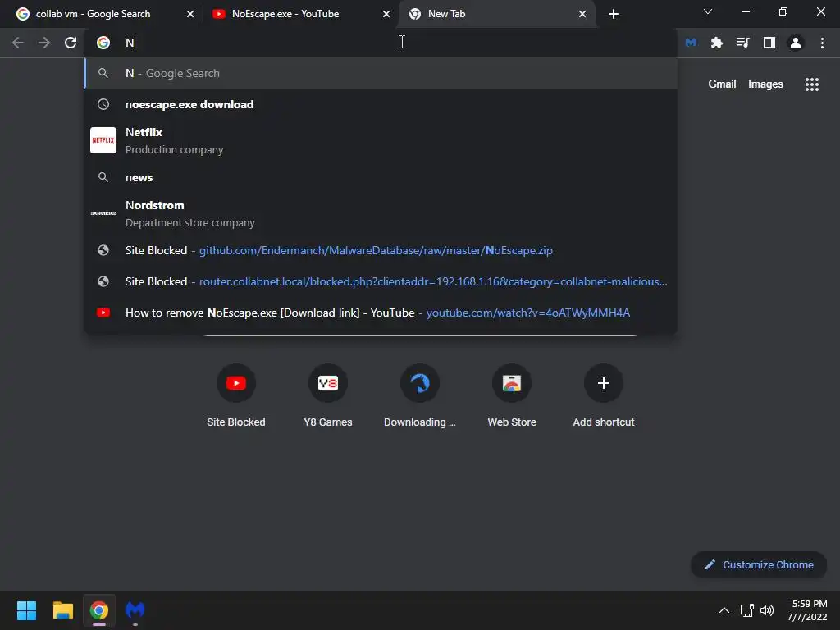Viewport: 840px width, 630px height.
Task: Click the browser forward arrow
Action: coord(44,43)
